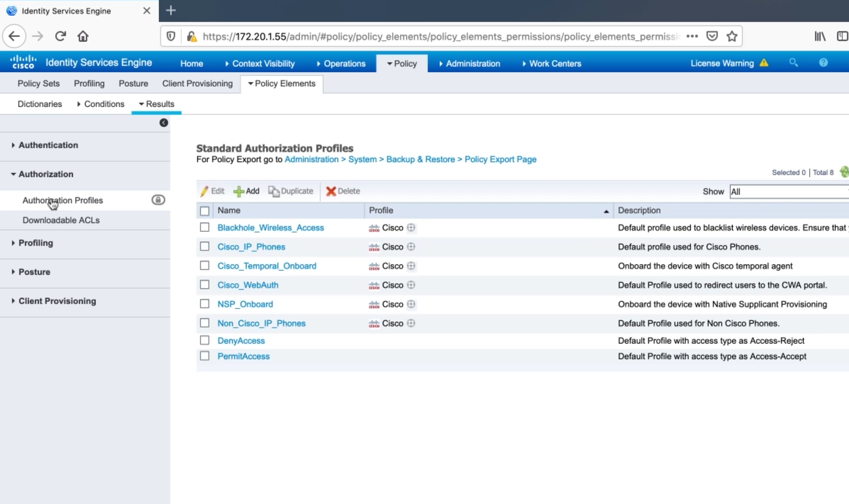
Task: Open the Operations menu
Action: coord(341,64)
